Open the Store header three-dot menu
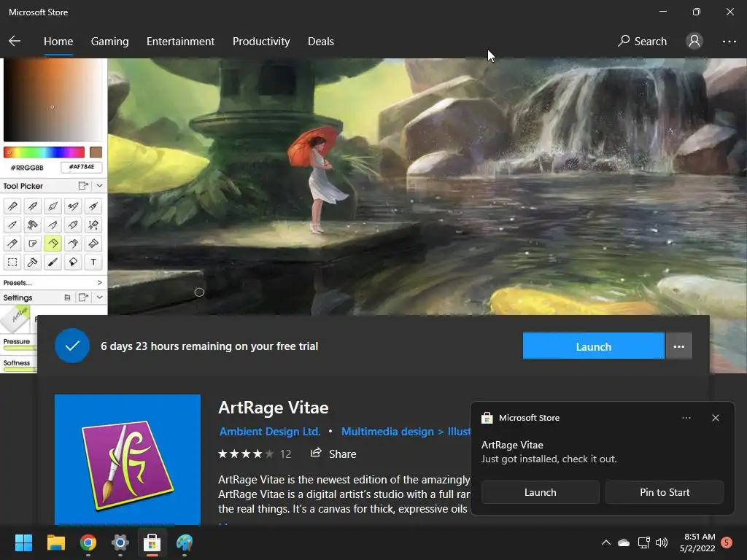 point(729,42)
